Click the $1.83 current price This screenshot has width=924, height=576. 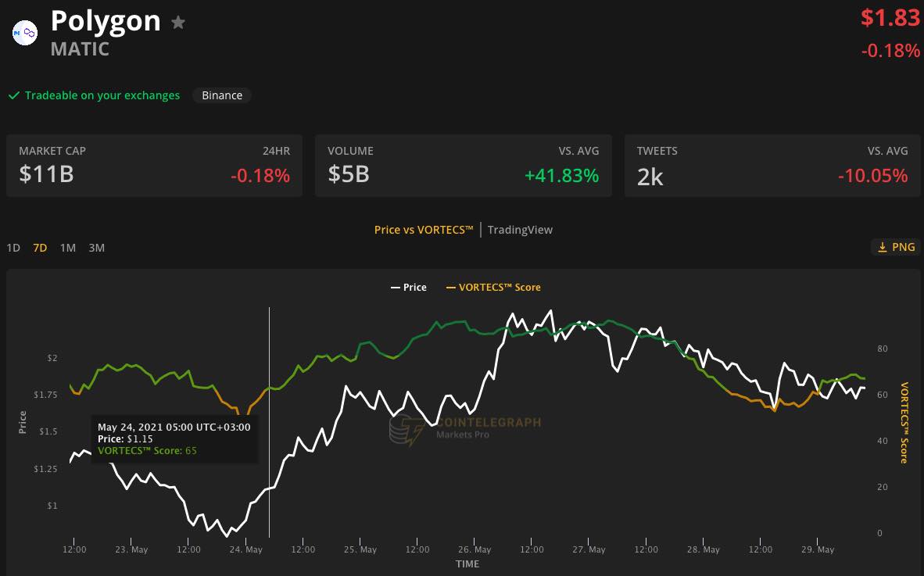(x=890, y=18)
